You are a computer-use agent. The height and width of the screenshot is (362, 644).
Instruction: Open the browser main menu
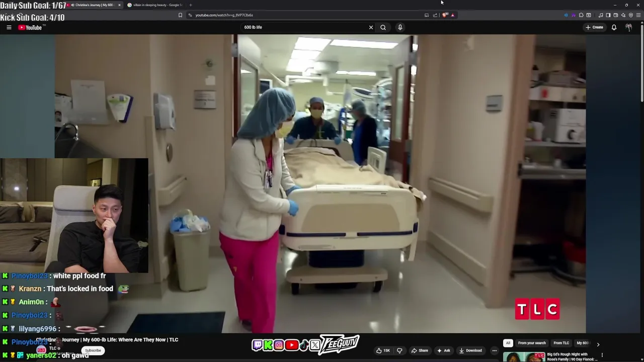click(x=638, y=15)
